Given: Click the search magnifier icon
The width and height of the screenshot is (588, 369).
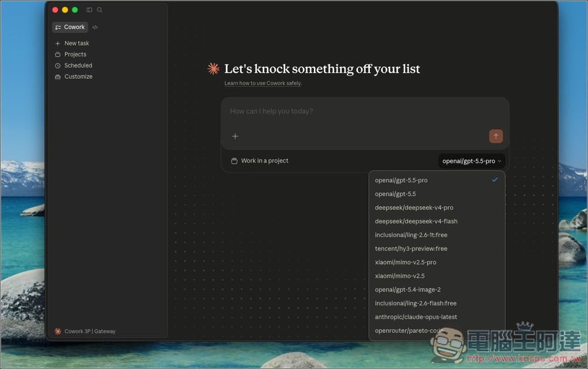Looking at the screenshot, I should pos(99,10).
